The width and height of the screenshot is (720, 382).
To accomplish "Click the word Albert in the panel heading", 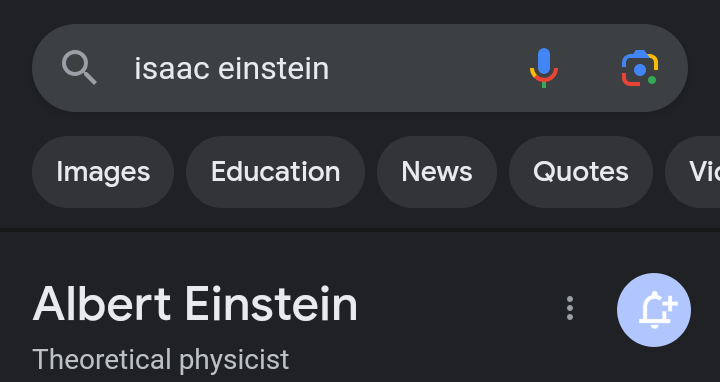I will click(x=102, y=304).
